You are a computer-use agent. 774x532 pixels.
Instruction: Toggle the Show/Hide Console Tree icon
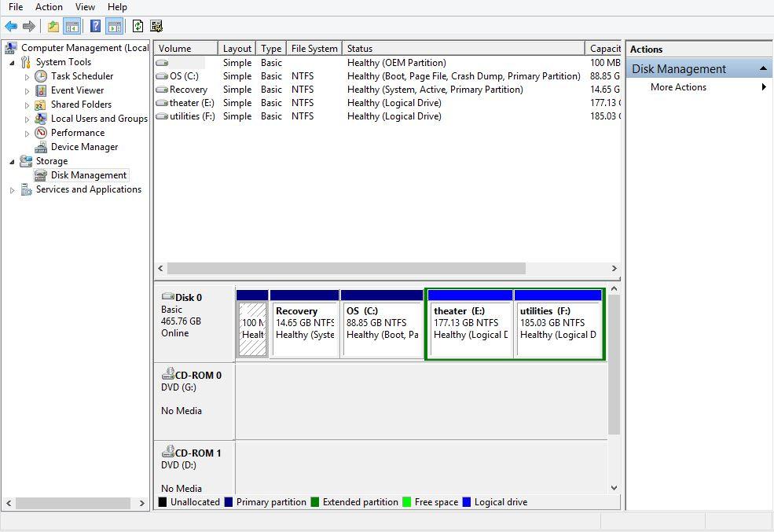point(72,26)
